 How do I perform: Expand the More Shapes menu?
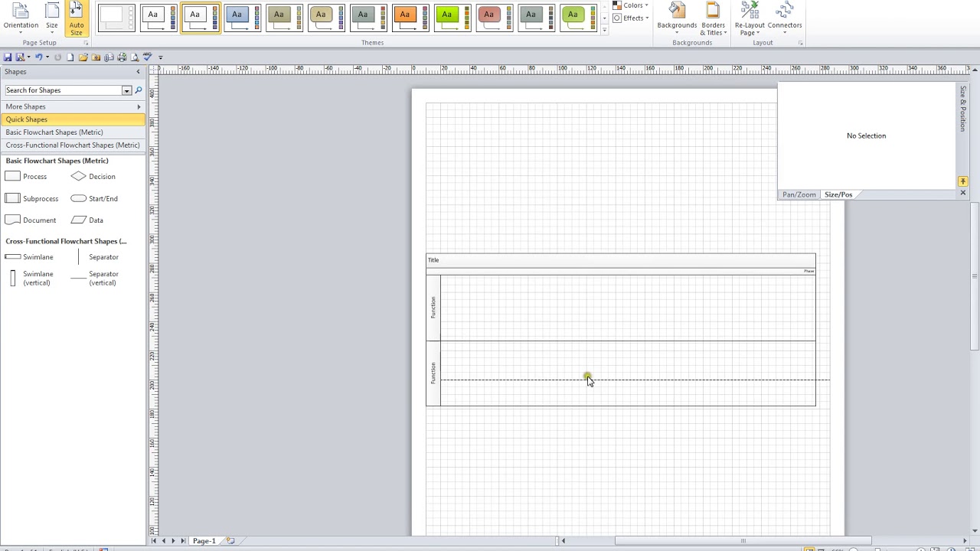(73, 106)
